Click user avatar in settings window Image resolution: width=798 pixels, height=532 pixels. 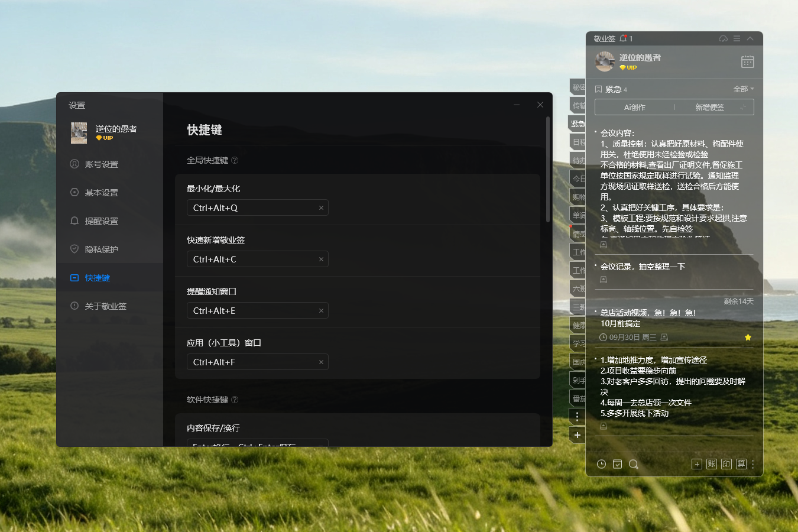[x=79, y=133]
